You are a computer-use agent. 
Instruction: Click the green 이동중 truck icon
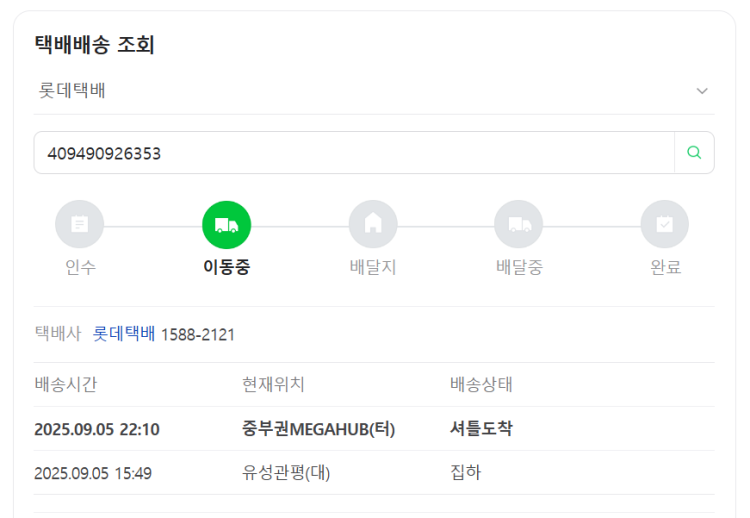click(x=226, y=225)
